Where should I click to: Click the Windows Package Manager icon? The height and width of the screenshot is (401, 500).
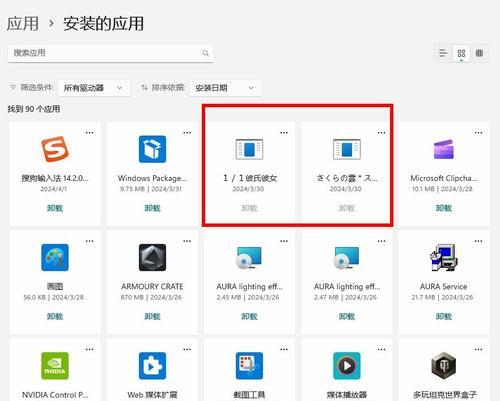tap(152, 149)
